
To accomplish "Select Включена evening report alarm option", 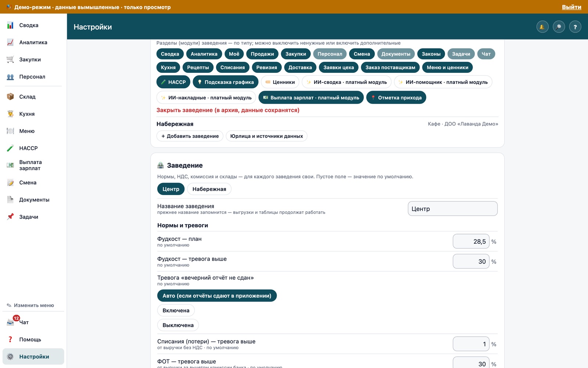I will pyautogui.click(x=176, y=311).
